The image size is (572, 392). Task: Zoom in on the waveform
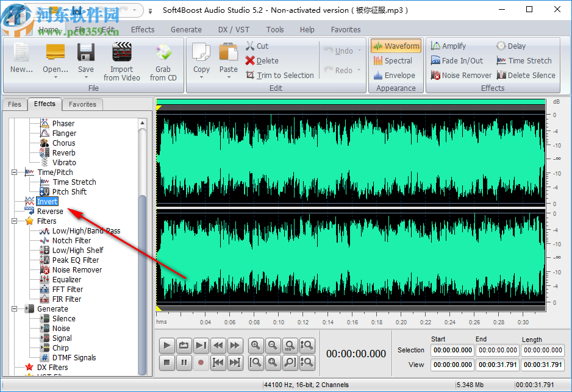(256, 345)
